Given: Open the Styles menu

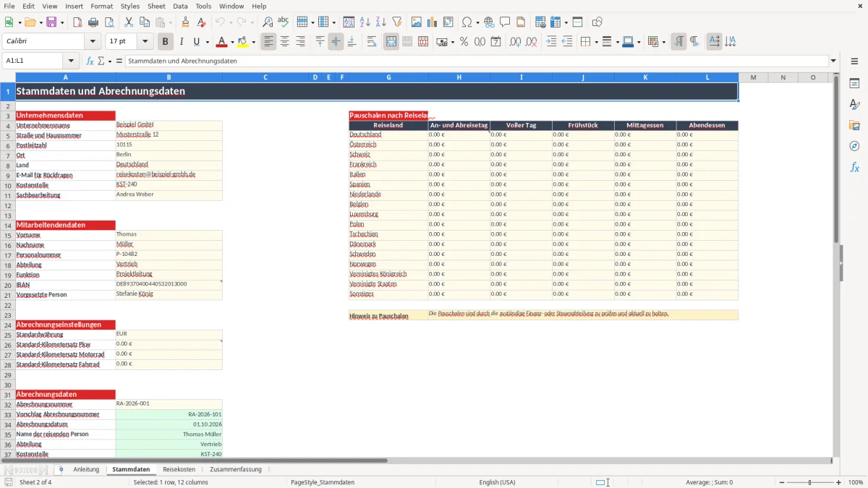Looking at the screenshot, I should point(130,6).
